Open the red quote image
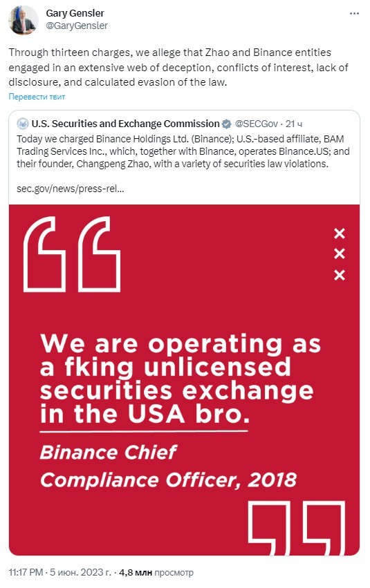Viewport: 370px width, 588px height. pyautogui.click(x=184, y=380)
